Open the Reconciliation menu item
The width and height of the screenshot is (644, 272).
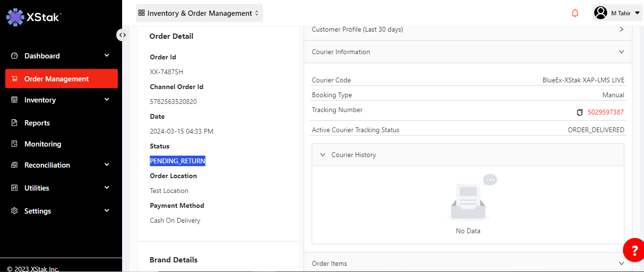(x=47, y=165)
